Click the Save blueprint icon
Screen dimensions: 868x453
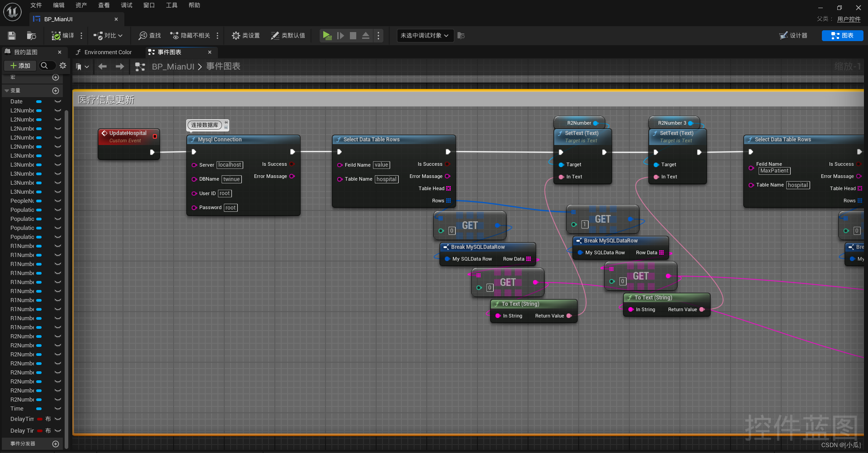coord(12,36)
